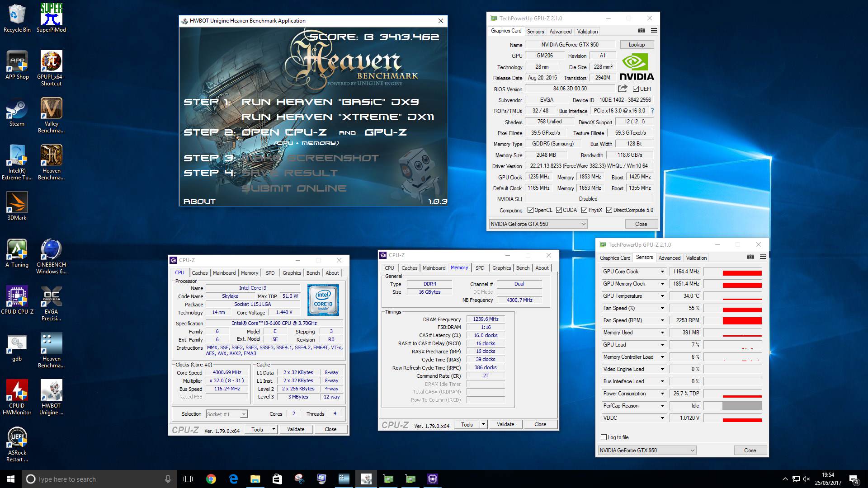
Task: Open the Action Center notifications icon
Action: coord(854,479)
